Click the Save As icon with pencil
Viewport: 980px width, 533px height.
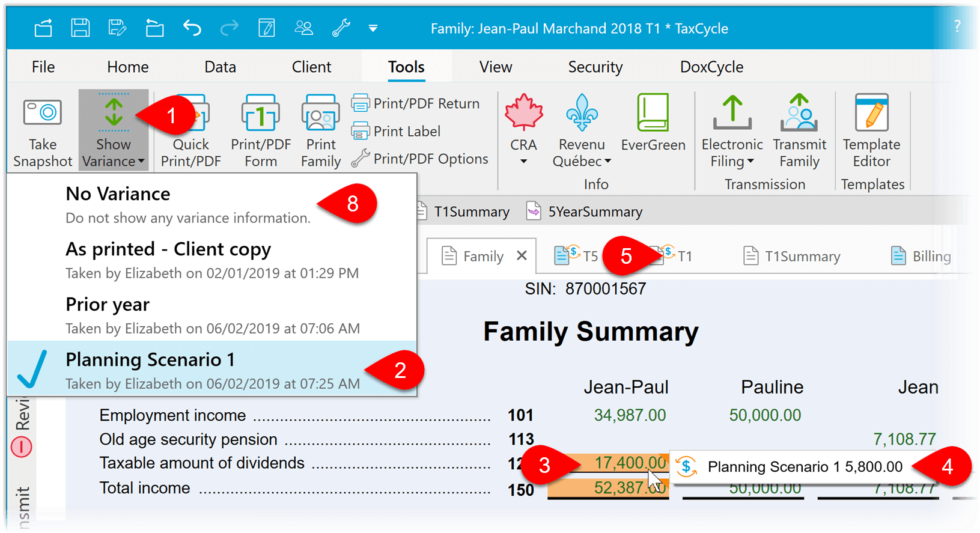tap(117, 28)
